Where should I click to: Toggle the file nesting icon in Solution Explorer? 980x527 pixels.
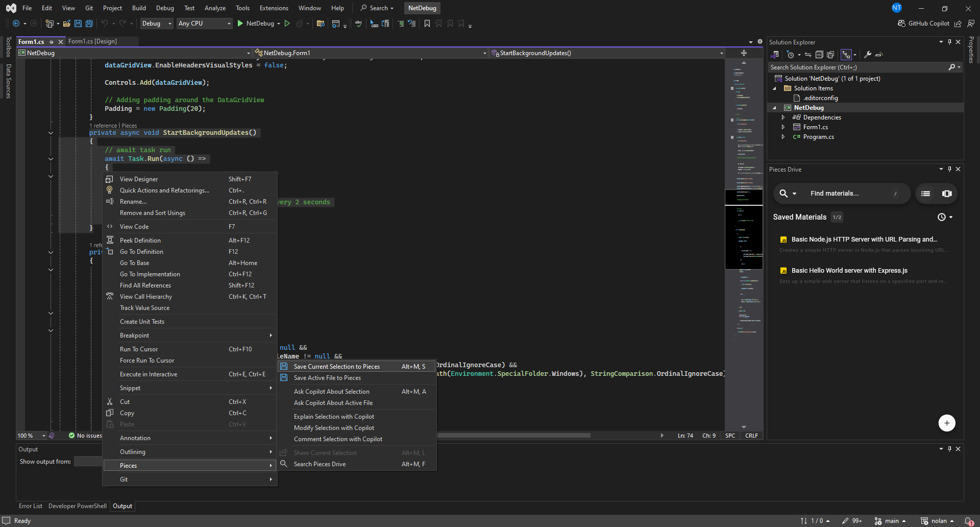846,55
